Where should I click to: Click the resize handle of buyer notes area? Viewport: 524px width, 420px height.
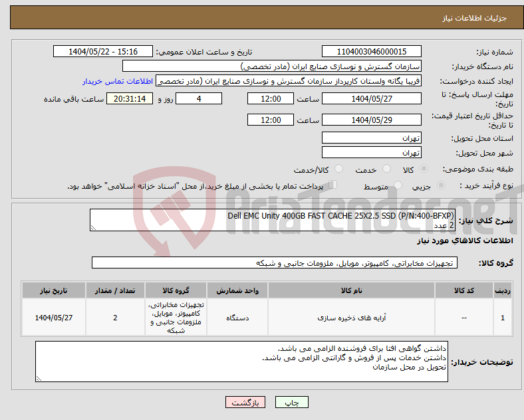coord(39,379)
